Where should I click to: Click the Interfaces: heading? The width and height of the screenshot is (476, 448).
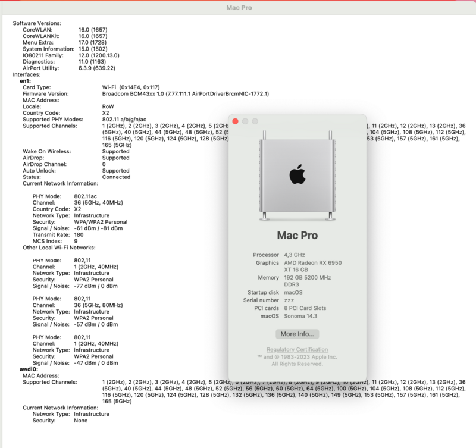[x=26, y=74]
